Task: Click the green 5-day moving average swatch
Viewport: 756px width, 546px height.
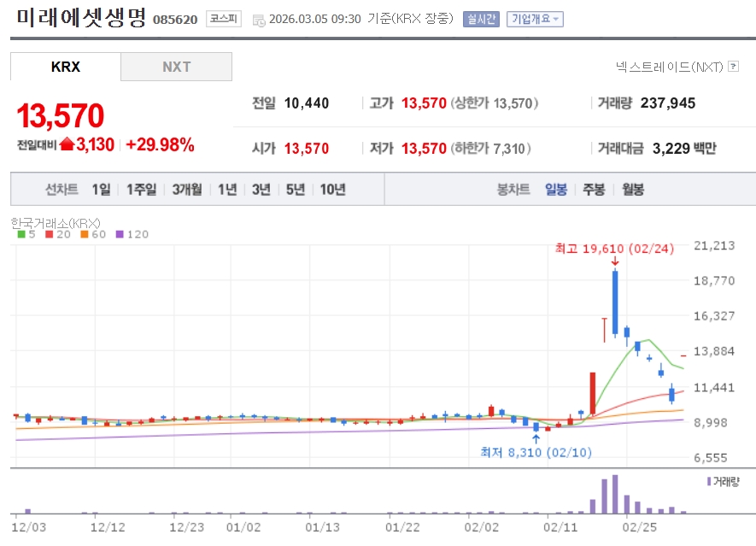Action: click(21, 234)
